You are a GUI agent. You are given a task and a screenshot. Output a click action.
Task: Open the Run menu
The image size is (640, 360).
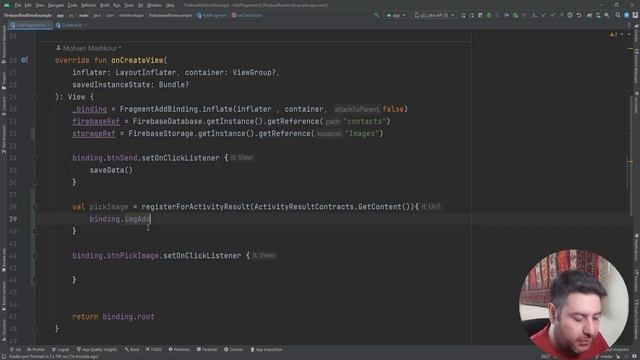117,5
